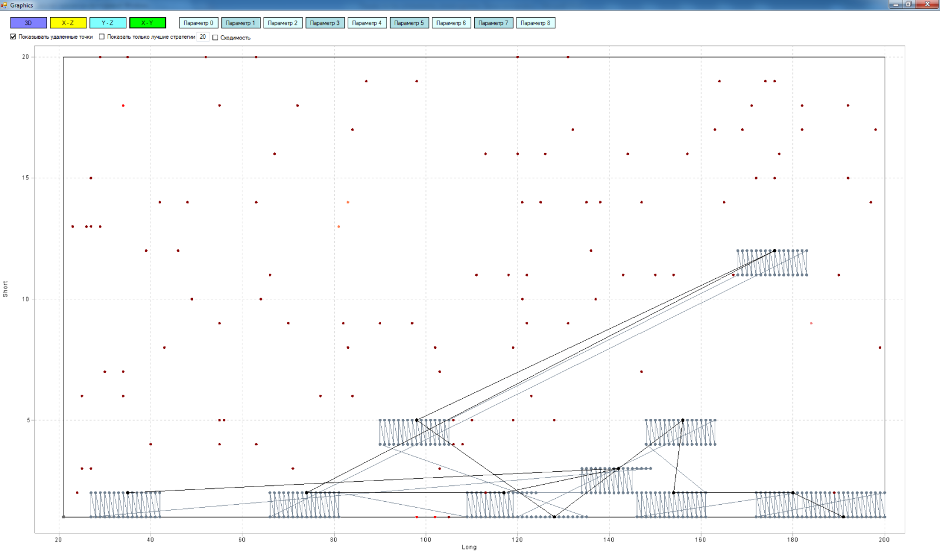The image size is (940, 560).
Task: Select the cyan Y-Z projection button
Action: (x=108, y=23)
